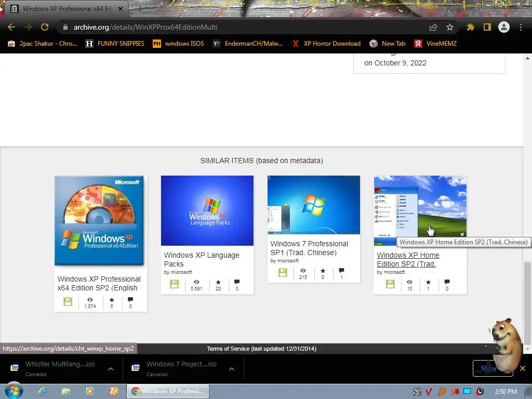Open the Chrome profile avatar

504,27
